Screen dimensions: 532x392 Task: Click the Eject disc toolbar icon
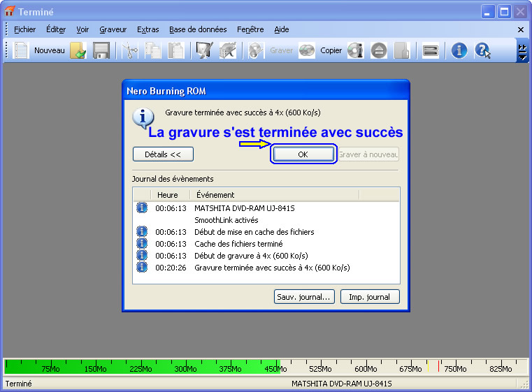pos(378,50)
